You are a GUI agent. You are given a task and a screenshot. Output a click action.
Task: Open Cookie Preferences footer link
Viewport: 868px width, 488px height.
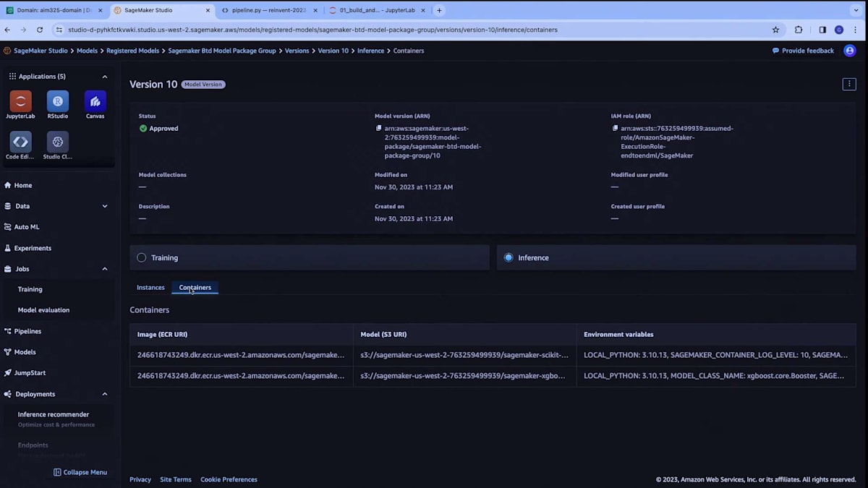[x=229, y=479]
